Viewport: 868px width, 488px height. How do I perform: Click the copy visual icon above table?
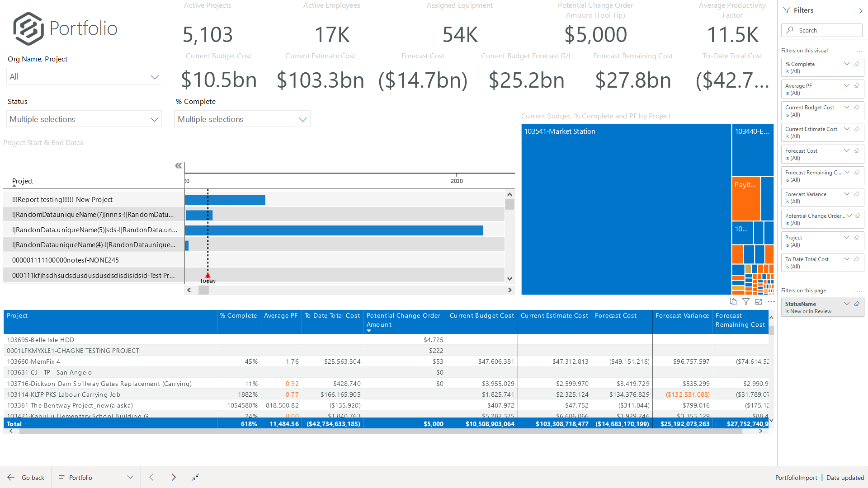tap(733, 301)
